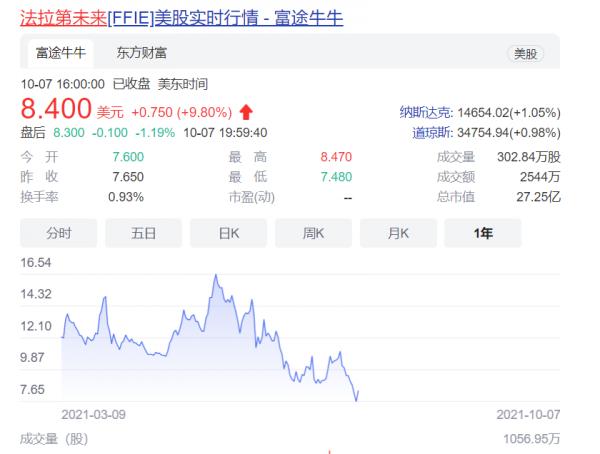Click the chart start date 2021-03-09
Image resolution: width=600 pixels, height=454 pixels.
tap(93, 415)
